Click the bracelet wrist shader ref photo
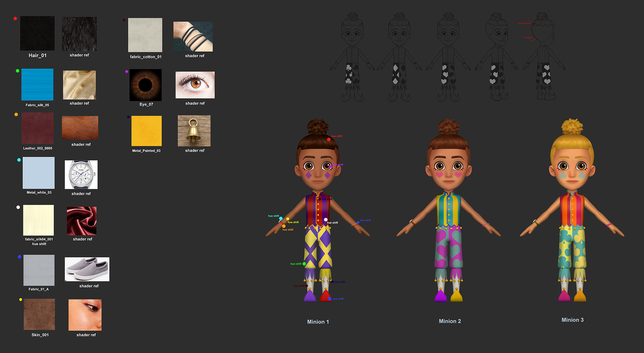Viewport: 644px width, 353px height. [193, 37]
